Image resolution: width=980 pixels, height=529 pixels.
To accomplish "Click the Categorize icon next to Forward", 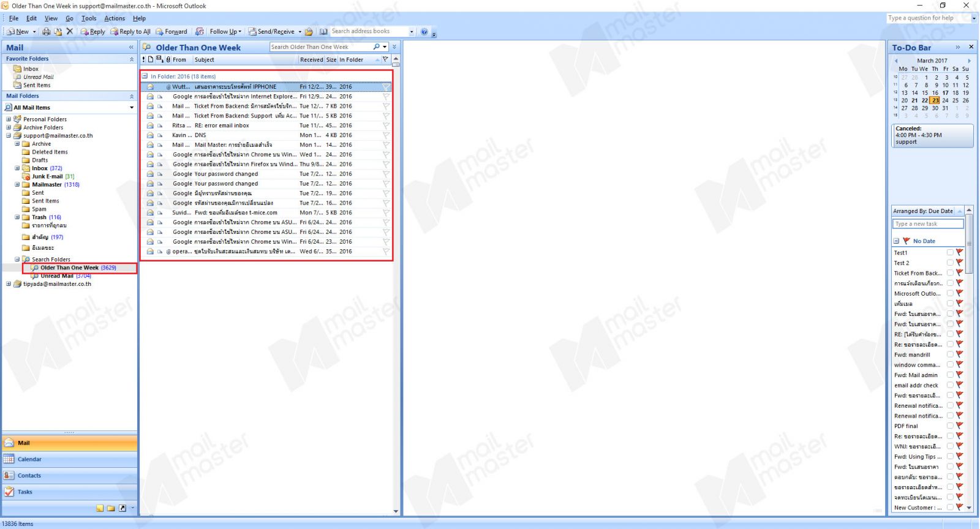I will pos(200,31).
